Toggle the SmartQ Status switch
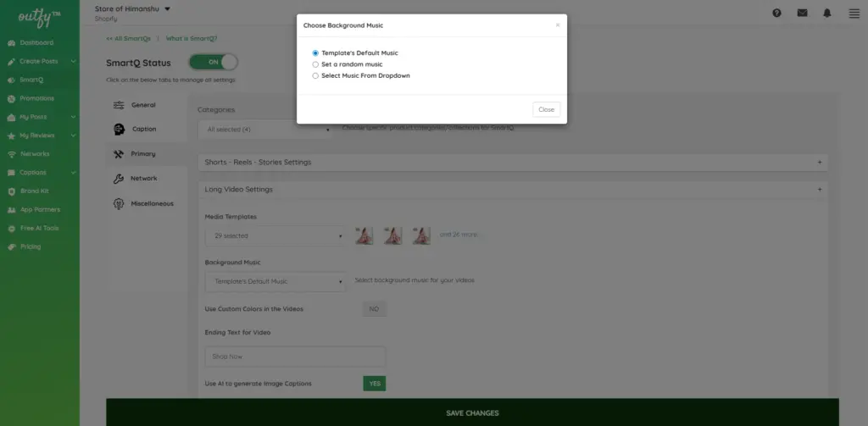The width and height of the screenshot is (868, 426). click(x=213, y=62)
